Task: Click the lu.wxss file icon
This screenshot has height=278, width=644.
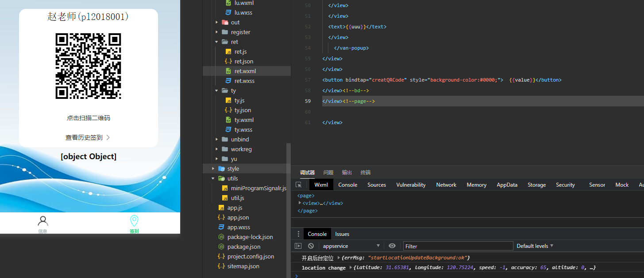Action: (228, 12)
